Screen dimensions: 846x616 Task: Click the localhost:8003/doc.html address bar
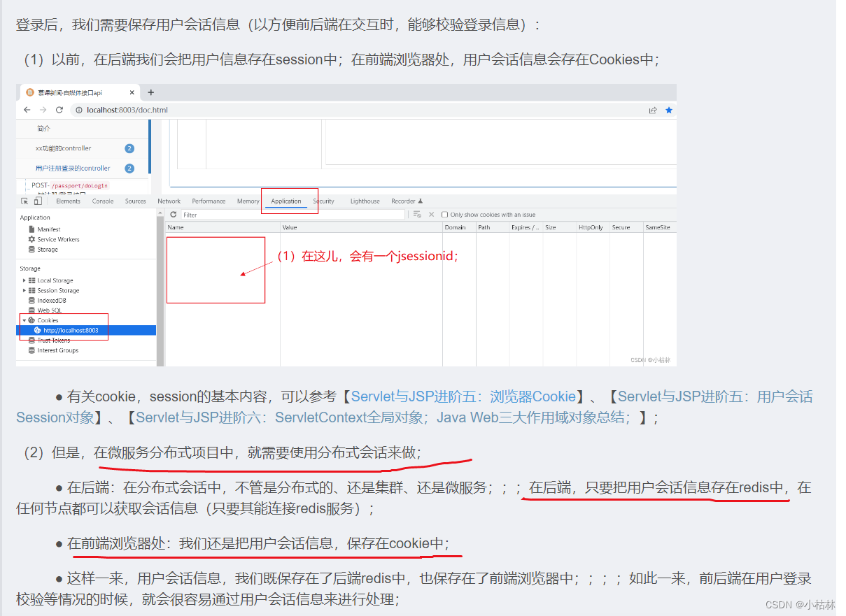(x=127, y=110)
